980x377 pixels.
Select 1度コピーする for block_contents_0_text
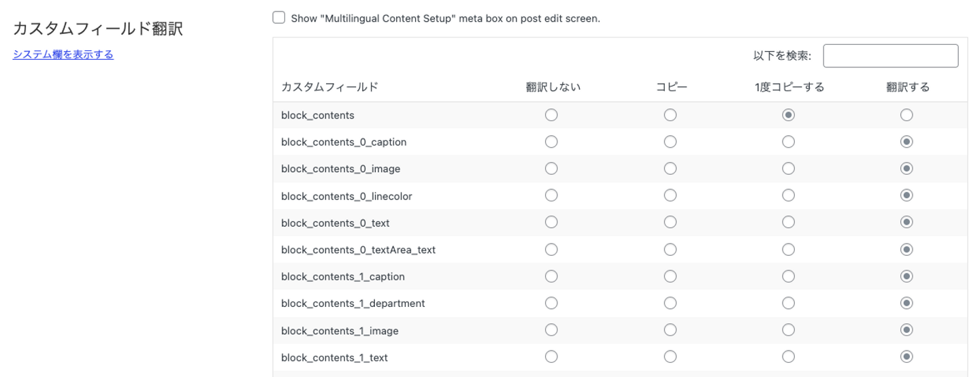click(788, 223)
